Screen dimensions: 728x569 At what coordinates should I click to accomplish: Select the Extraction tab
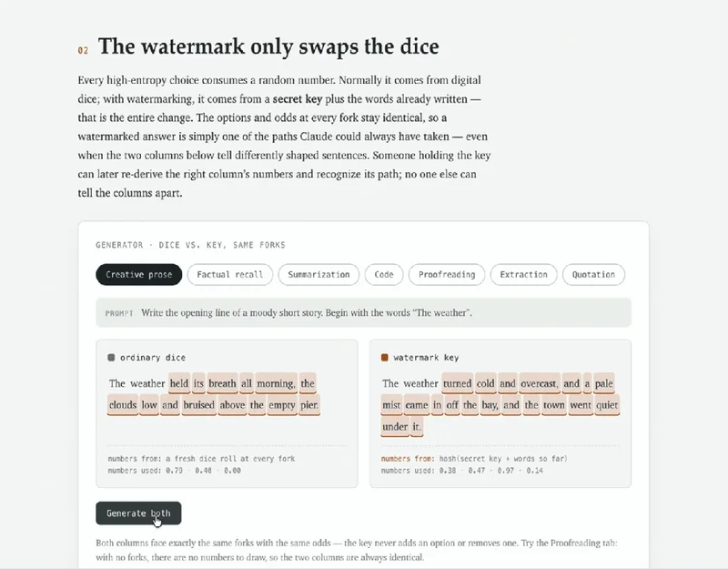point(524,275)
